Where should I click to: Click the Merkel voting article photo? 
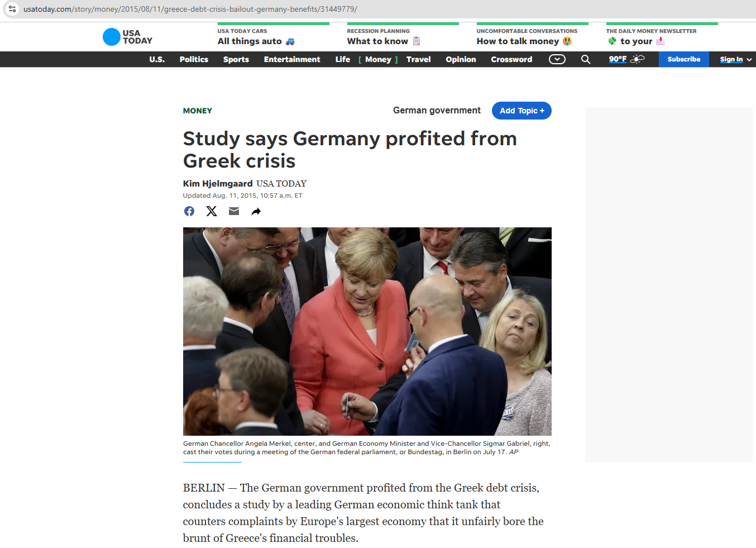(x=367, y=331)
